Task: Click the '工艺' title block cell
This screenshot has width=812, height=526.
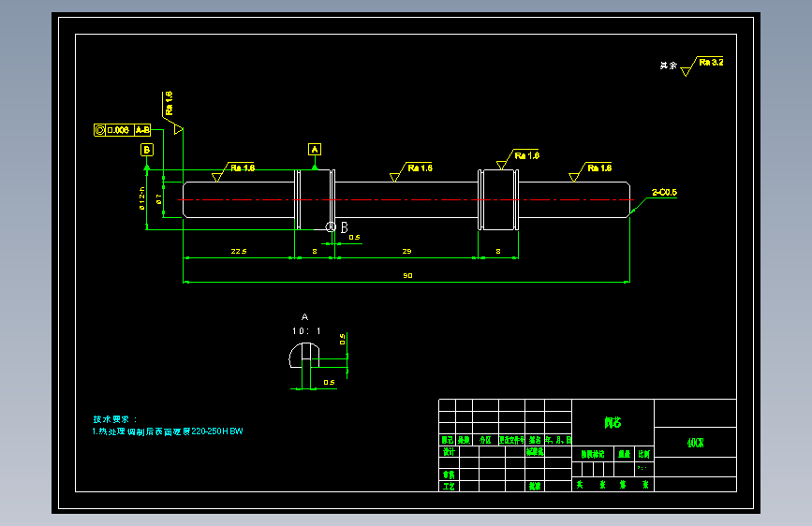Action: click(x=449, y=487)
